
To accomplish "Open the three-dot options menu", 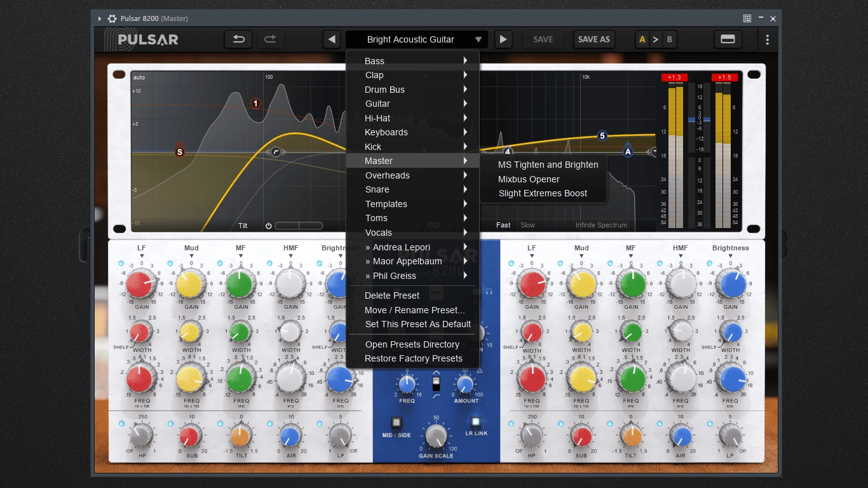I will [x=768, y=39].
